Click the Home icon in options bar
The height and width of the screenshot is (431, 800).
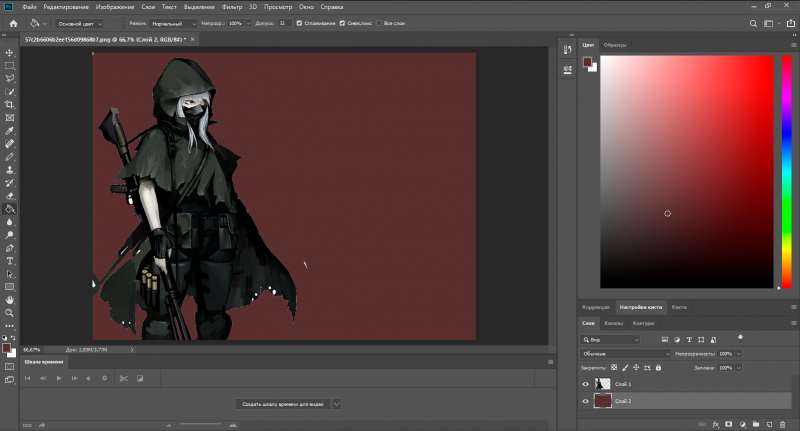13,22
